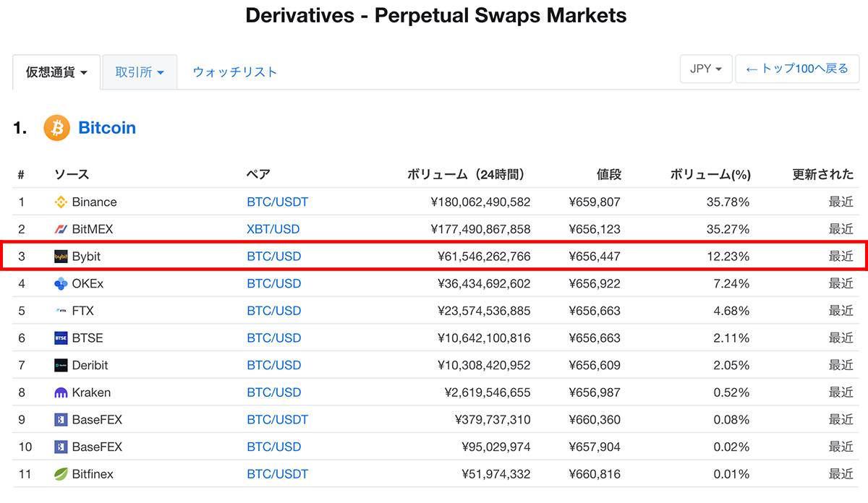
Task: Click the Kraken exchange logo icon
Action: pos(61,392)
